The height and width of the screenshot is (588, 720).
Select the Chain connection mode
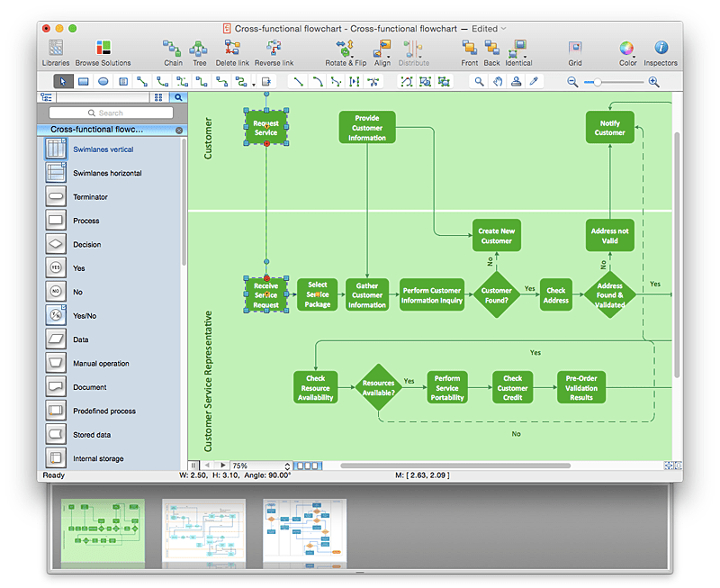pos(173,50)
